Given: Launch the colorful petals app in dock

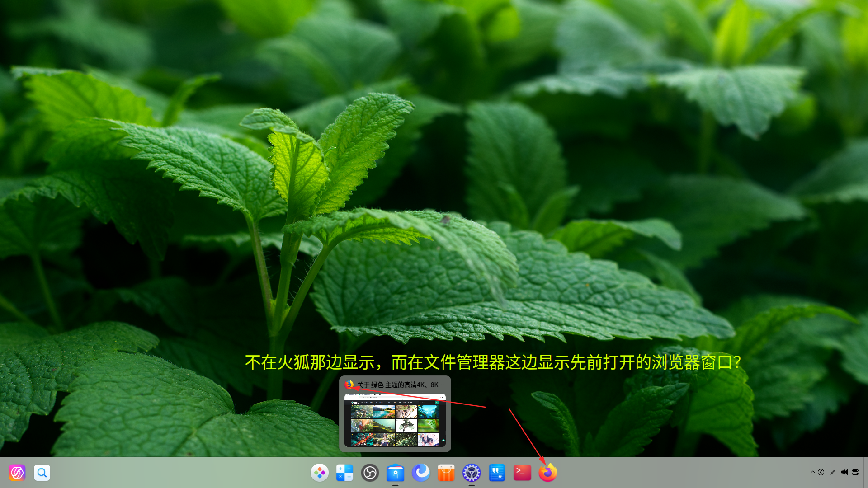Looking at the screenshot, I should tap(320, 473).
